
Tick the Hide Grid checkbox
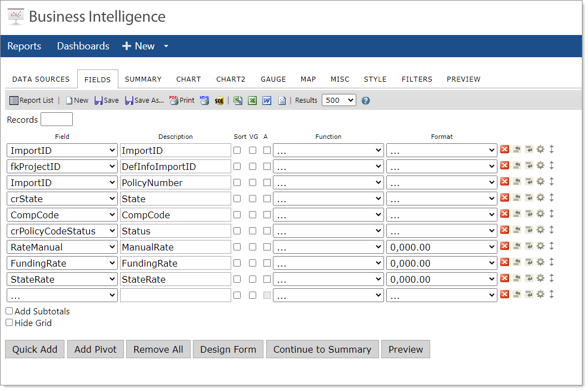click(9, 322)
